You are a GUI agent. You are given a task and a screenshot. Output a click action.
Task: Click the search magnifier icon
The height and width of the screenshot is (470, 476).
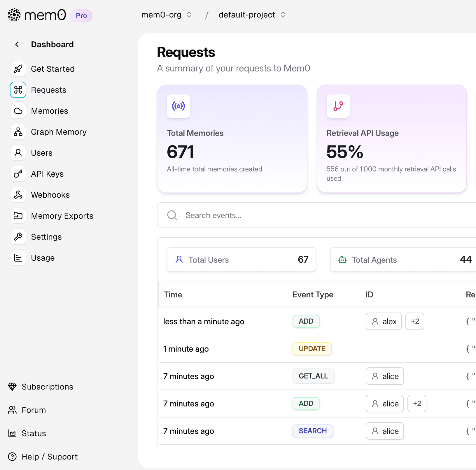coord(172,215)
